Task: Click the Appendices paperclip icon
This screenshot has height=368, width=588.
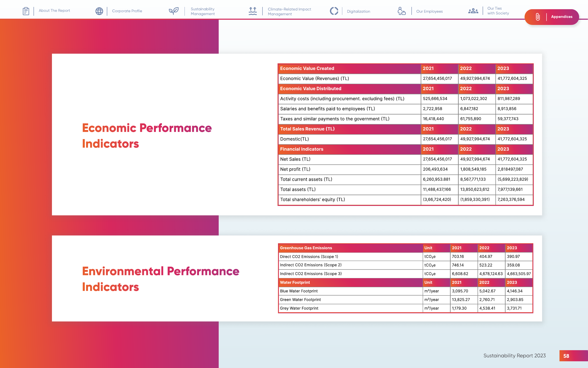Action: [x=538, y=17]
